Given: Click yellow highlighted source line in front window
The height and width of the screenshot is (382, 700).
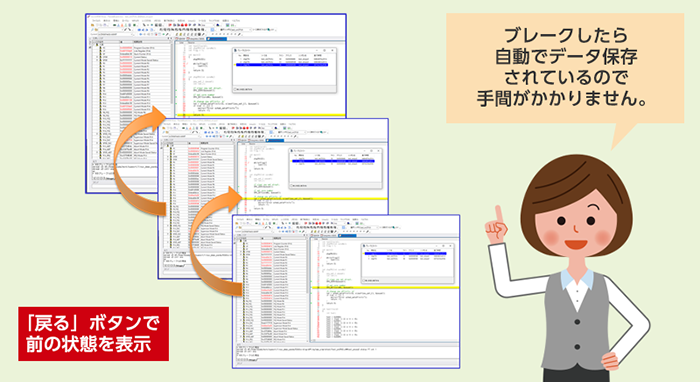Looking at the screenshot, I should tap(385, 288).
